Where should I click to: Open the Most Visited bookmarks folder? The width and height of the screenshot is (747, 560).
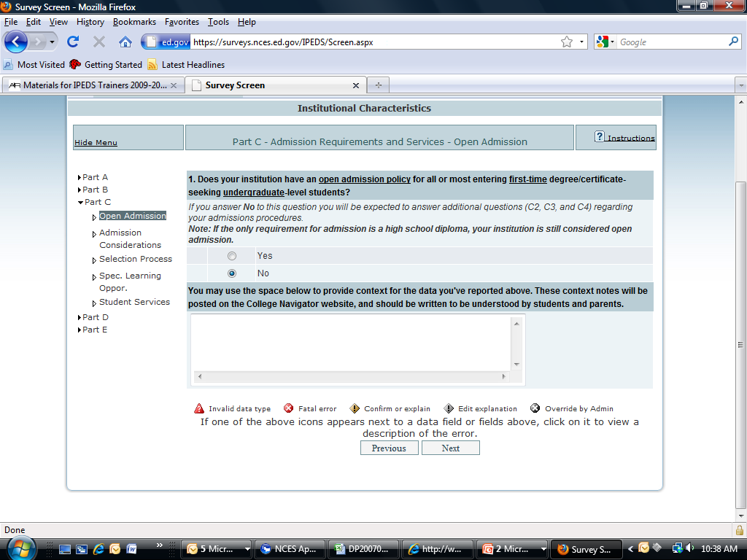pyautogui.click(x=34, y=65)
